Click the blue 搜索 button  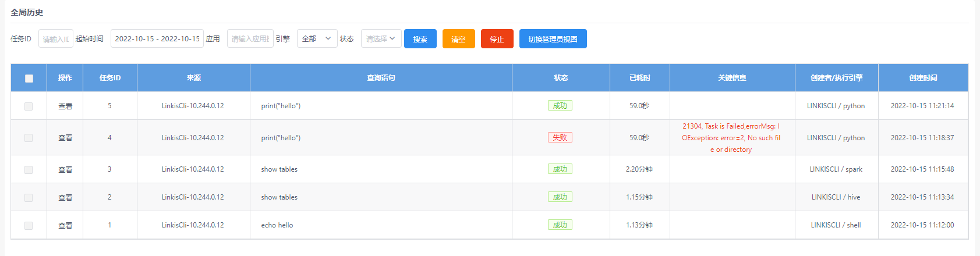[x=420, y=39]
